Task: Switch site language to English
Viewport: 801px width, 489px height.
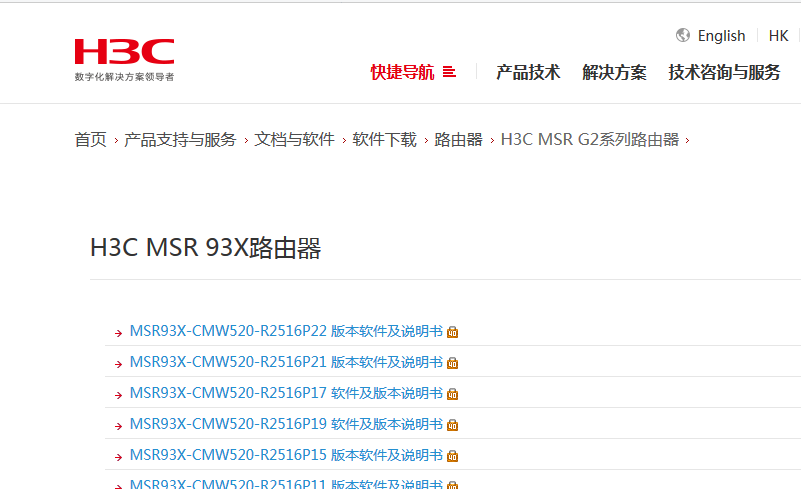Action: click(x=721, y=36)
